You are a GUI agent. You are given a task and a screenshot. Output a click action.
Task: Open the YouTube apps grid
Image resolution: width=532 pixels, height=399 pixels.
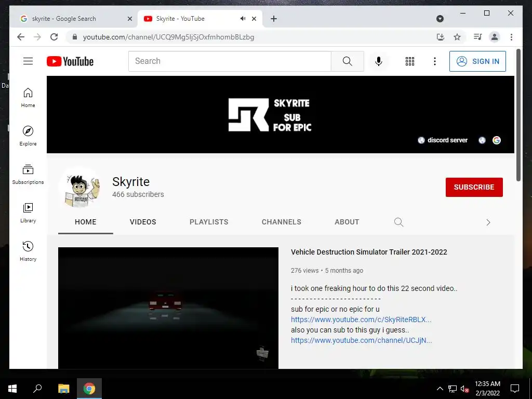tap(410, 61)
